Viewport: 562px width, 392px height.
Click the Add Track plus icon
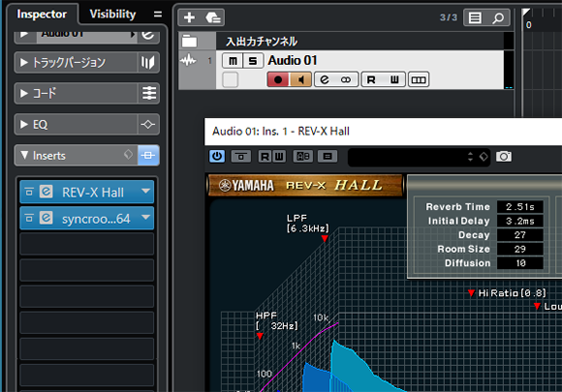point(189,17)
